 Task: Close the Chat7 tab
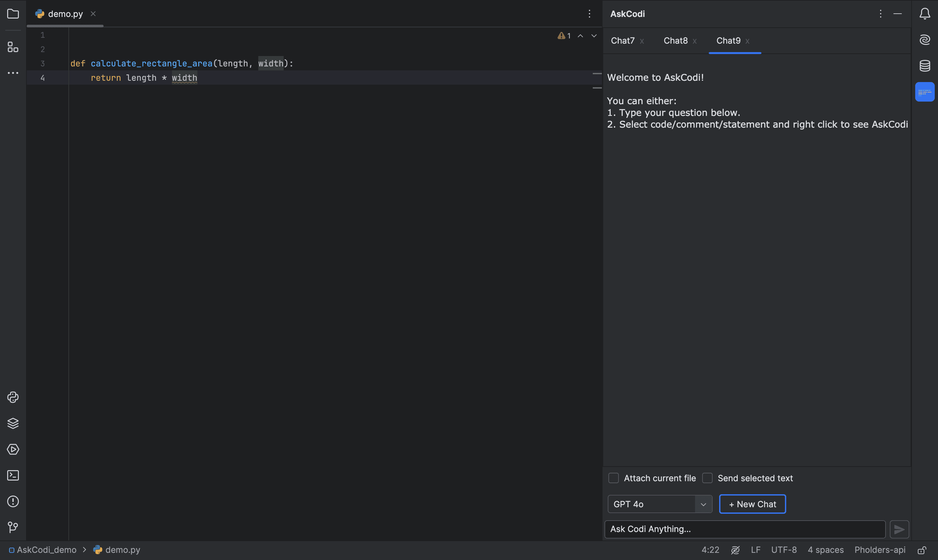point(642,41)
